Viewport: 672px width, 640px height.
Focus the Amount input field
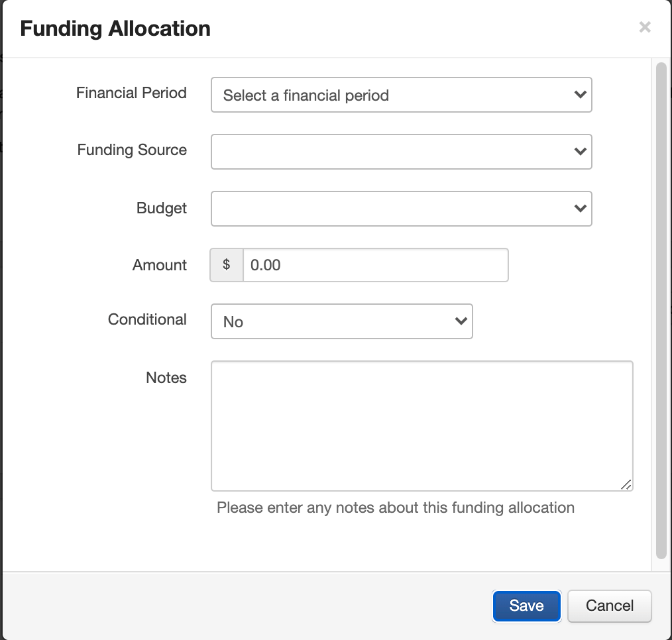pos(375,265)
